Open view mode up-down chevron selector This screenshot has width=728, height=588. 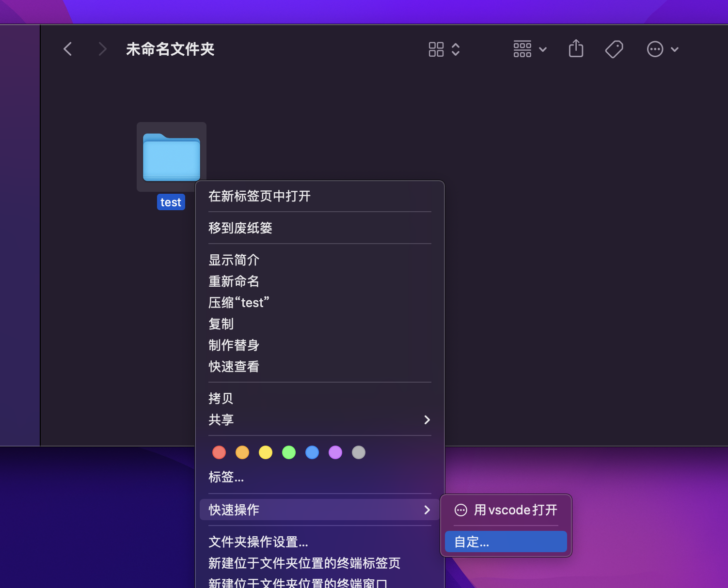pyautogui.click(x=456, y=49)
